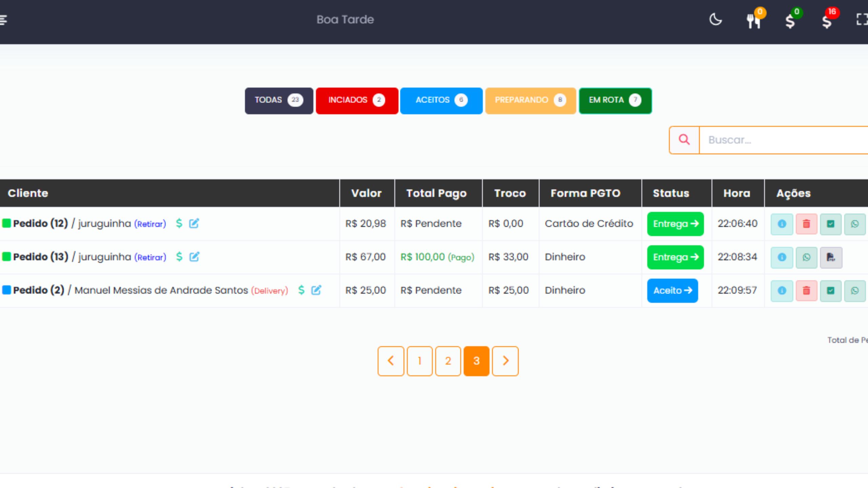Toggle fullscreen mode icon
868x488 pixels.
(861, 20)
